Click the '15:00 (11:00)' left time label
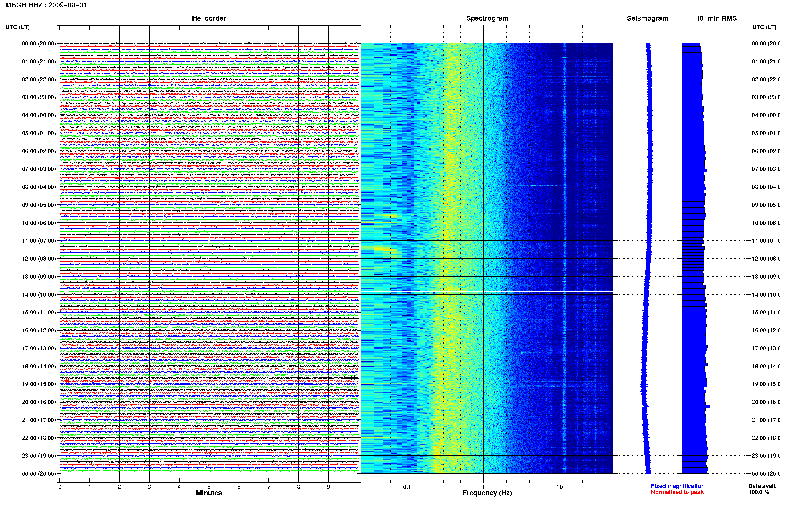Screen dimensions: 812x508 click(x=39, y=312)
